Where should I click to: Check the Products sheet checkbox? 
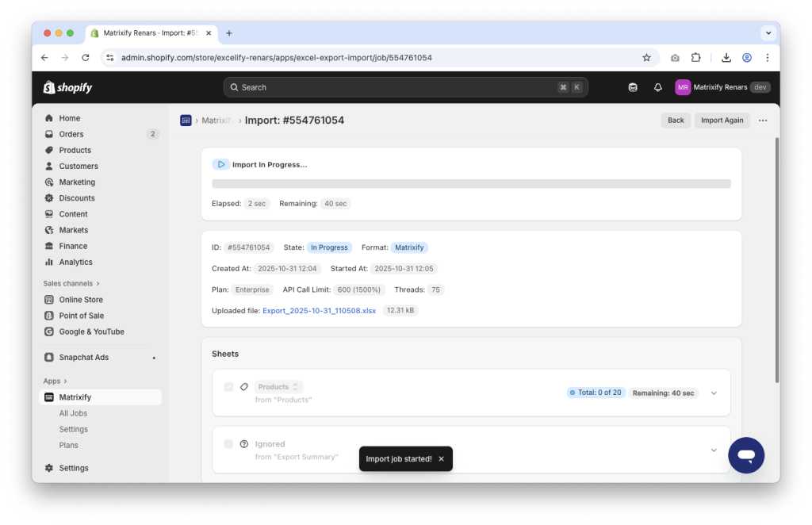(229, 386)
